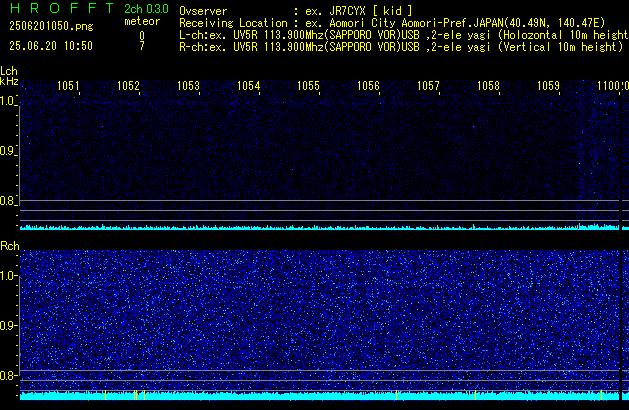Click the kHz unit label
Image resolution: width=629 pixels, height=410 pixels.
(9, 81)
